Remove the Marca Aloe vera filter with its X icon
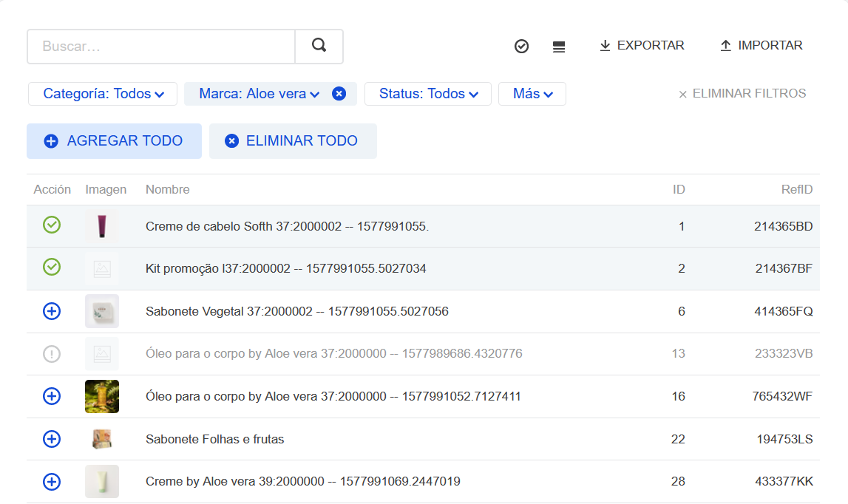 coord(339,94)
